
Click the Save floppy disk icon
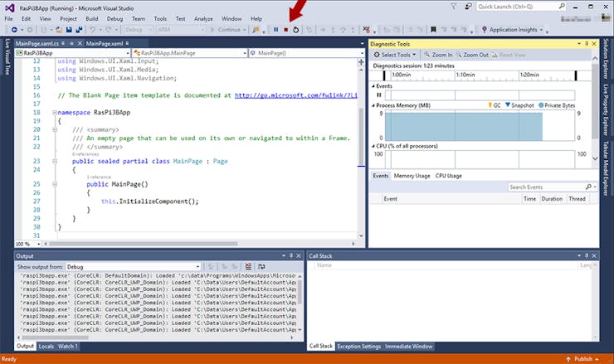point(69,30)
